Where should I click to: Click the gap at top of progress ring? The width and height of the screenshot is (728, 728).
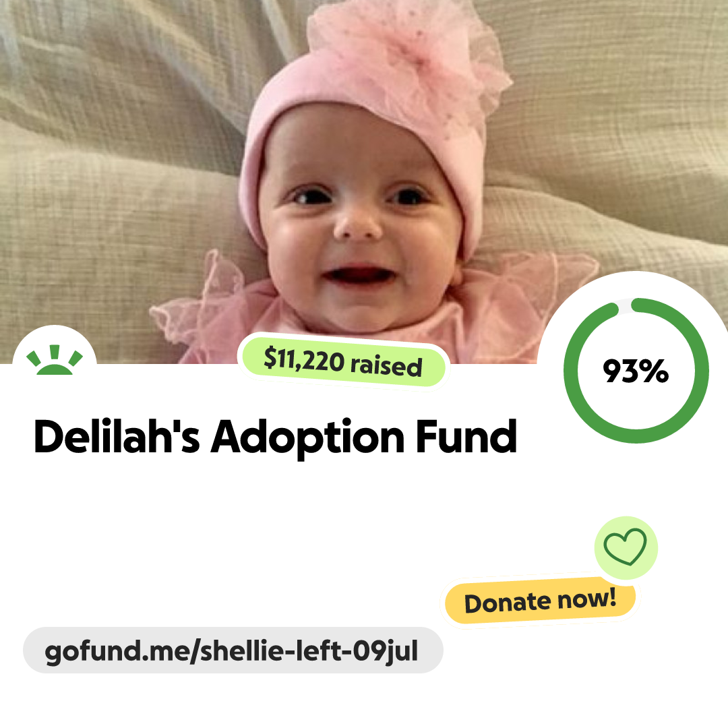click(x=626, y=305)
